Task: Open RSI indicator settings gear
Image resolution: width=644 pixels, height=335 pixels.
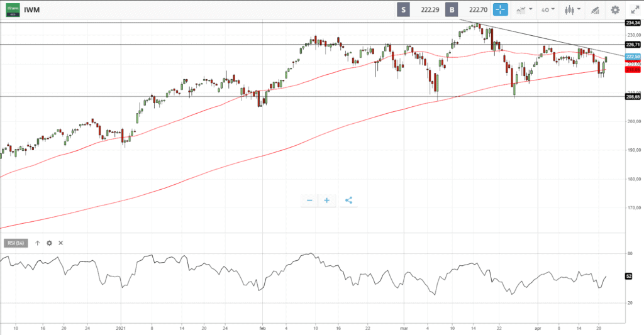Action: [49, 243]
